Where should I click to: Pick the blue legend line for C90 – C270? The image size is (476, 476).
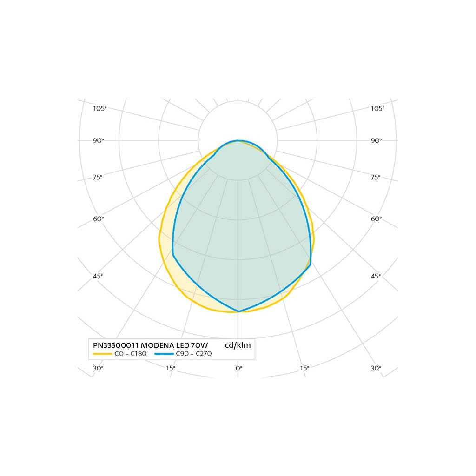pos(164,354)
